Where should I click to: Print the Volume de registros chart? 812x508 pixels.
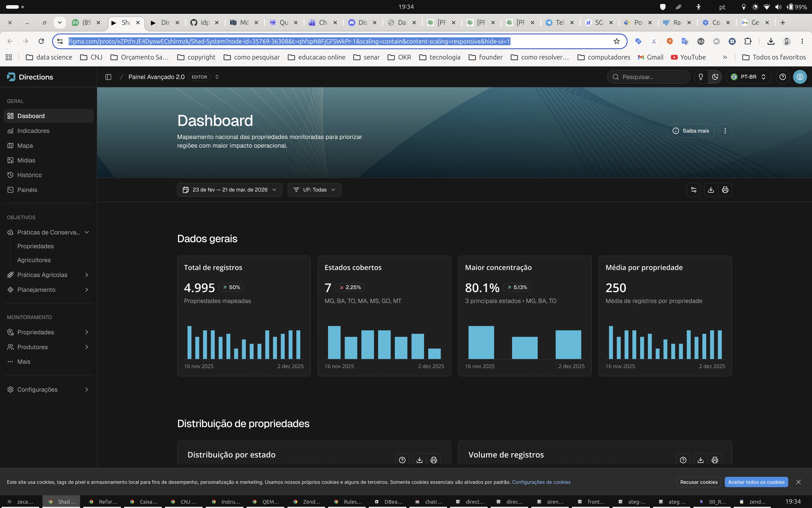[x=715, y=460]
